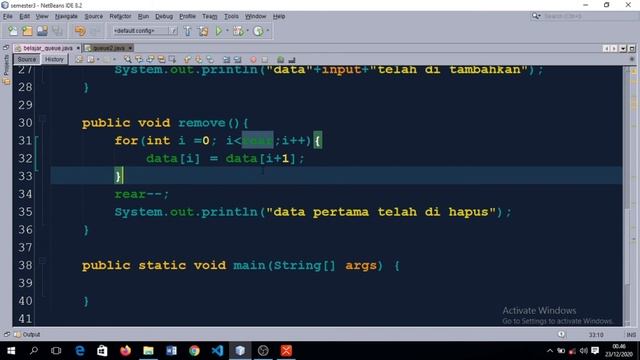Click Find Selection magnifier icon
The image size is (640, 360).
click(x=128, y=60)
